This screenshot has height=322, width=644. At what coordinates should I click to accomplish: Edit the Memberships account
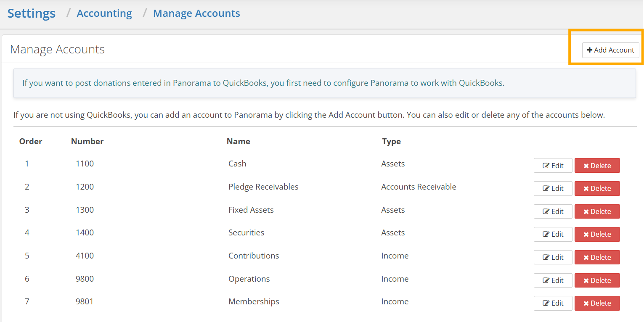pos(553,303)
